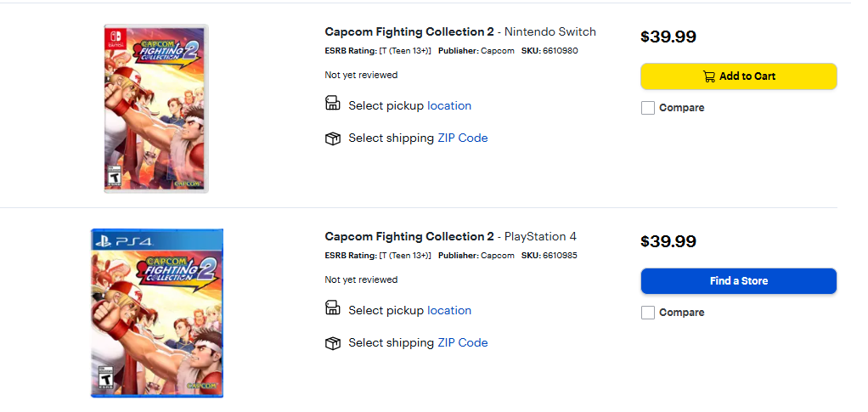The height and width of the screenshot is (412, 868).
Task: Open Capcom Fighting Collection 2 Nintendo Switch title
Action: click(x=460, y=32)
